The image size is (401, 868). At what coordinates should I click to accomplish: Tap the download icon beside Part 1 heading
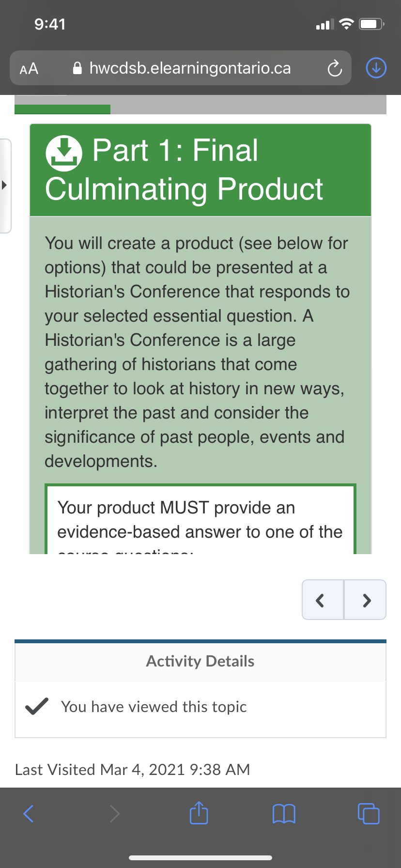[x=63, y=153]
